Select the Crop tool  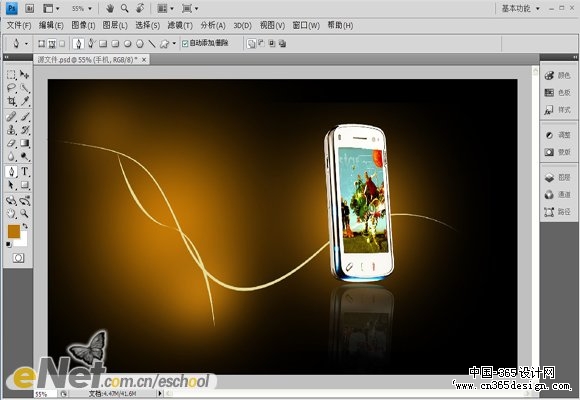point(11,101)
